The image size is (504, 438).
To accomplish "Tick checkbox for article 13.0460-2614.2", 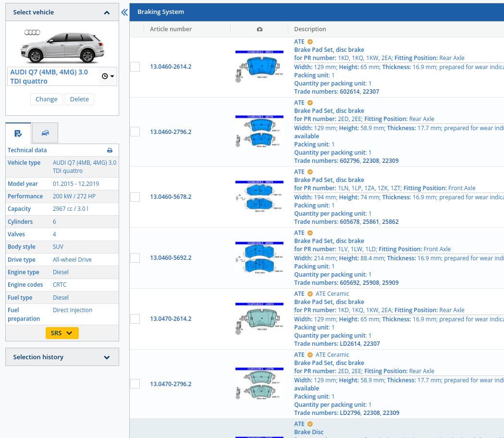I will (135, 67).
